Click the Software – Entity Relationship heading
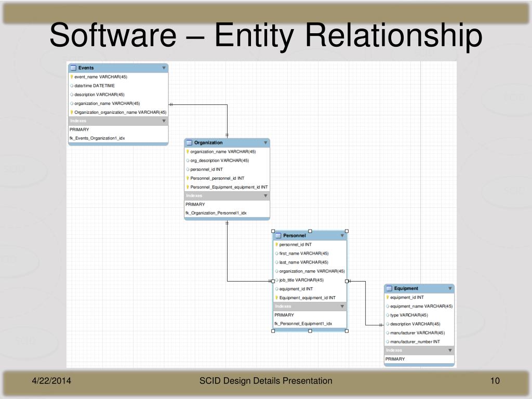This screenshot has height=399, width=532. (266, 35)
